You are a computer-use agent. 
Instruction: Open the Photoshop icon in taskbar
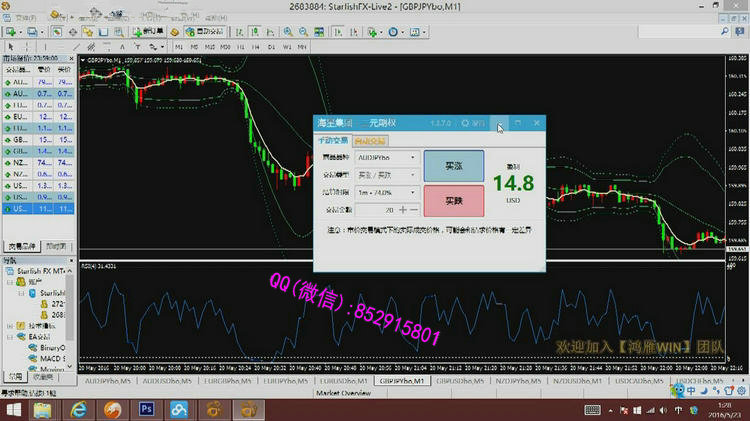pyautogui.click(x=146, y=409)
